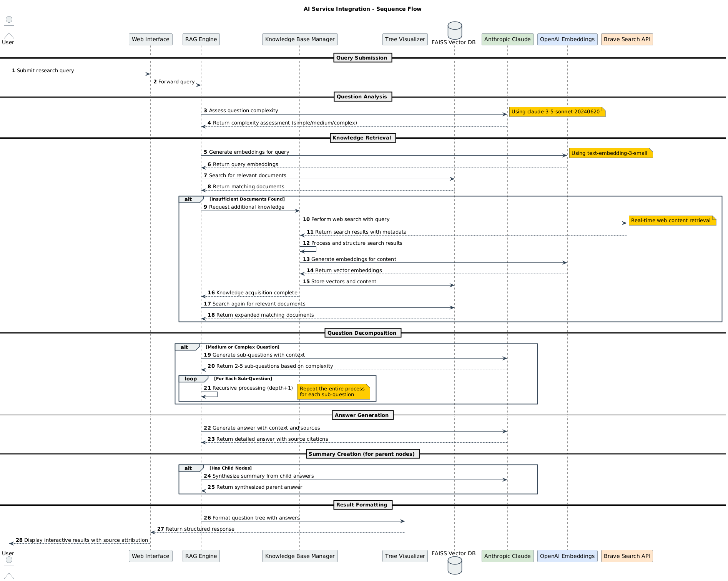Click the 'Using claude-3-5-sonnet-20240620' note icon
Image resolution: width=728 pixels, height=581 pixels.
[557, 112]
